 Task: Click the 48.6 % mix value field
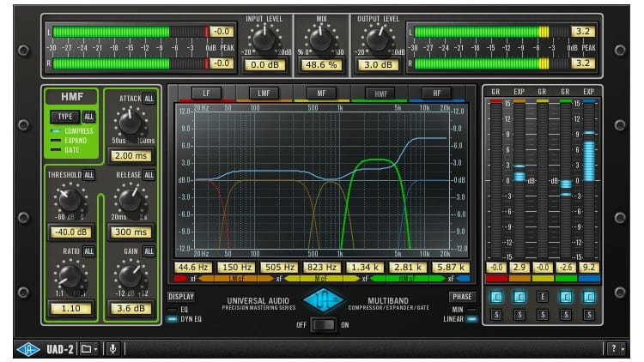tap(321, 65)
